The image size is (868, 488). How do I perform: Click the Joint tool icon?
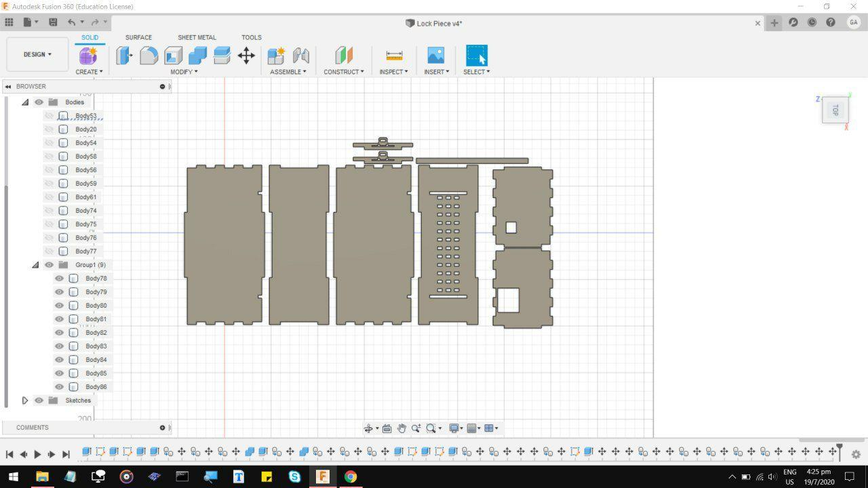coord(300,56)
